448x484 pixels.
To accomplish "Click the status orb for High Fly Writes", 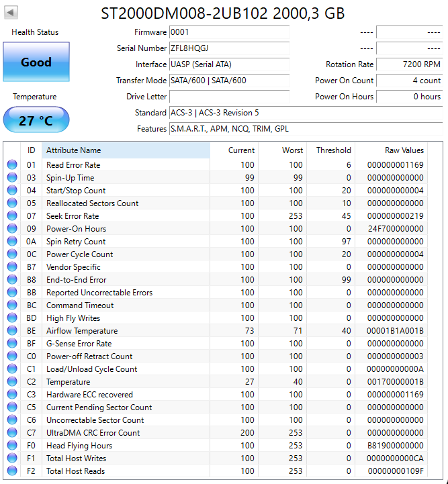I will click(x=12, y=318).
